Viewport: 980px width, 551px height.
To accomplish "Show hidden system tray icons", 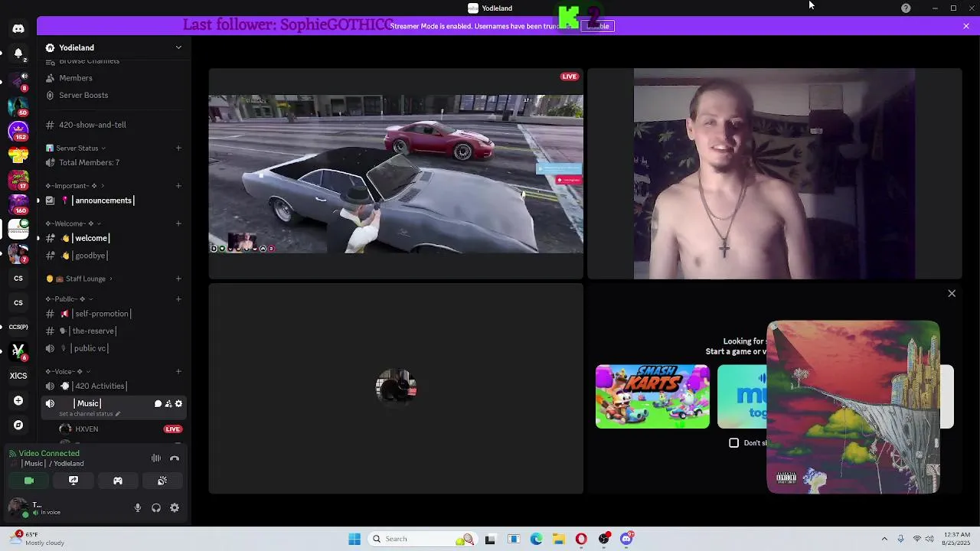I will [884, 539].
